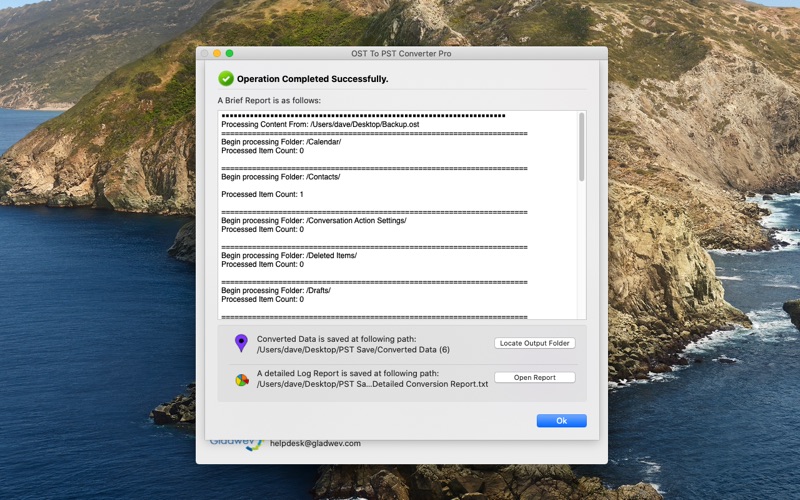Confirm with the Ok button
The width and height of the screenshot is (800, 500).
click(561, 421)
